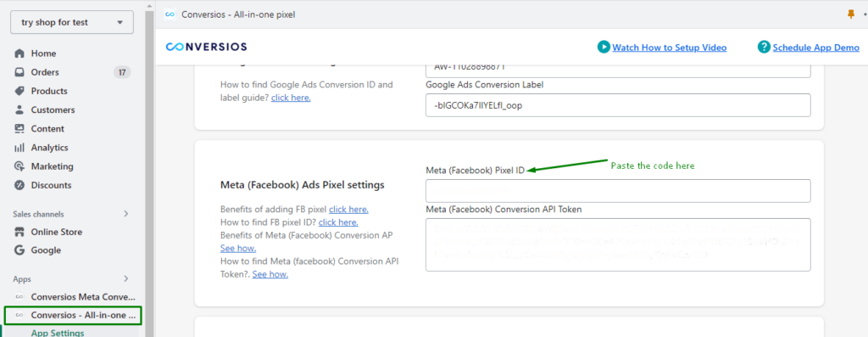
Task: Click the Online Store storefront icon
Action: pyautogui.click(x=19, y=232)
